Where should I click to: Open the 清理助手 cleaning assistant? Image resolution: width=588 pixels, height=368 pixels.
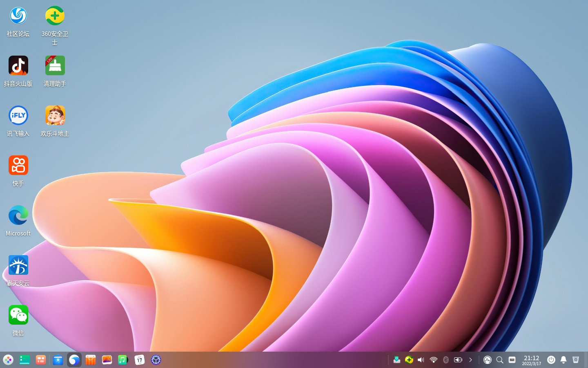coord(55,65)
